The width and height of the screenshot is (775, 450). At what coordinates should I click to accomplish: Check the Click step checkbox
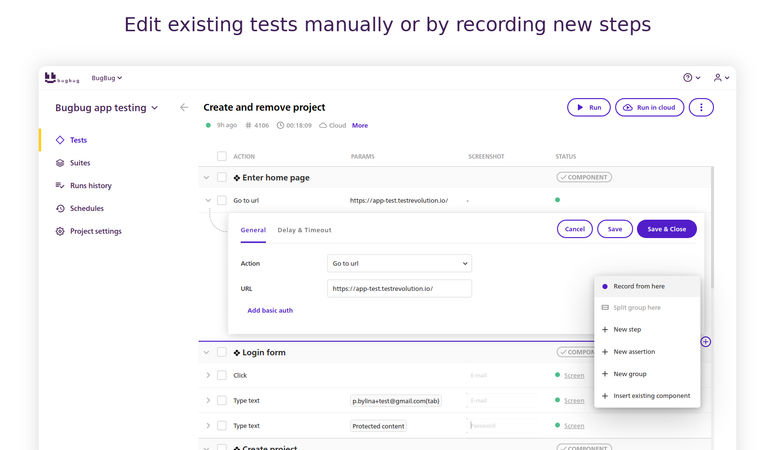coord(222,375)
